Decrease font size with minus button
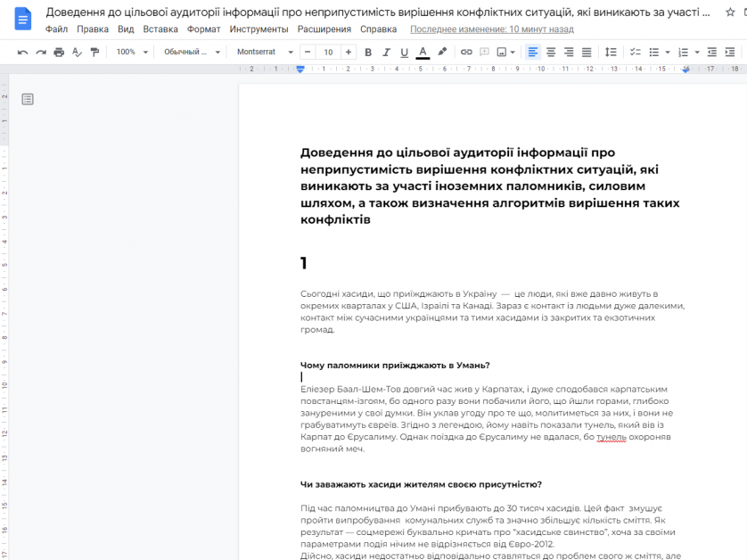Screen dimensions: 747x560 pyautogui.click(x=308, y=52)
